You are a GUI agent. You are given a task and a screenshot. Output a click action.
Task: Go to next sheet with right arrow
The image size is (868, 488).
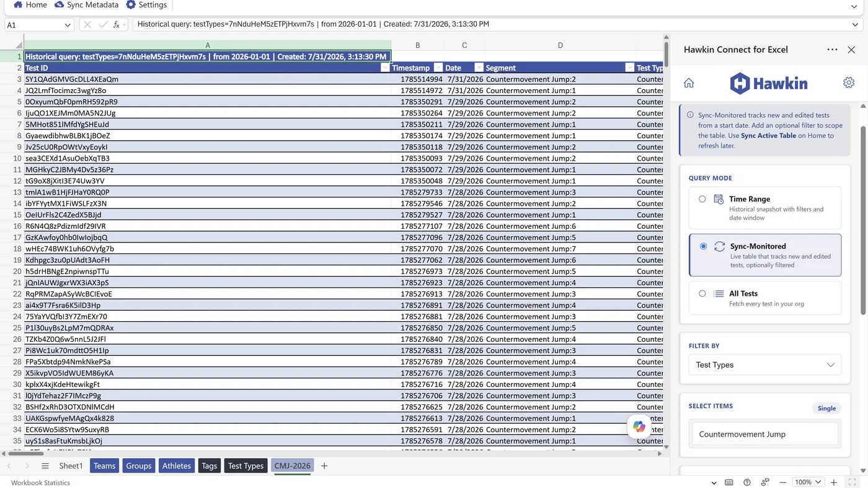[27, 466]
